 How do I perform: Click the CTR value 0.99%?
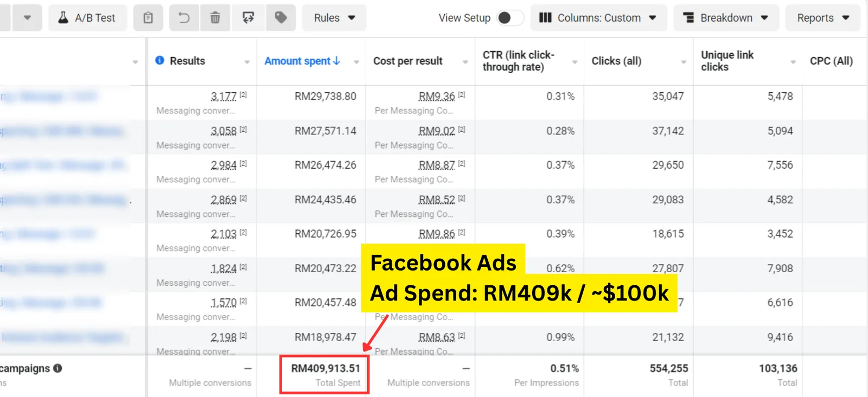click(x=560, y=337)
